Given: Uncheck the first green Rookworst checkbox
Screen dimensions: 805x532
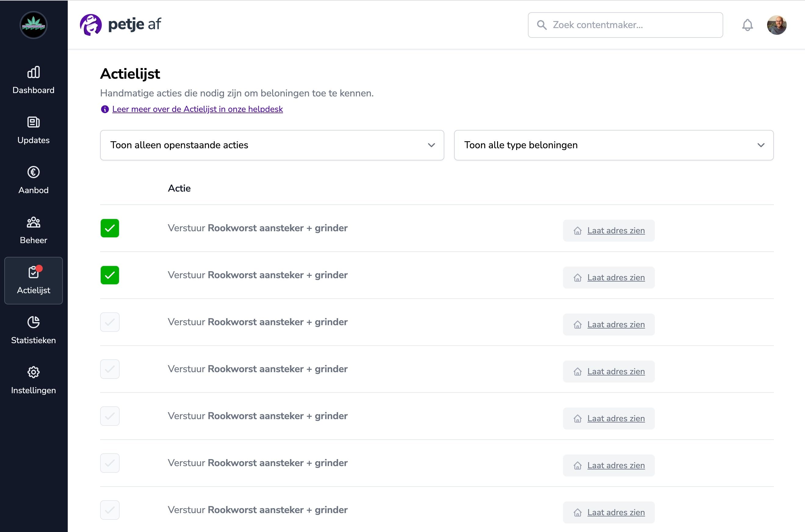Looking at the screenshot, I should click(110, 228).
